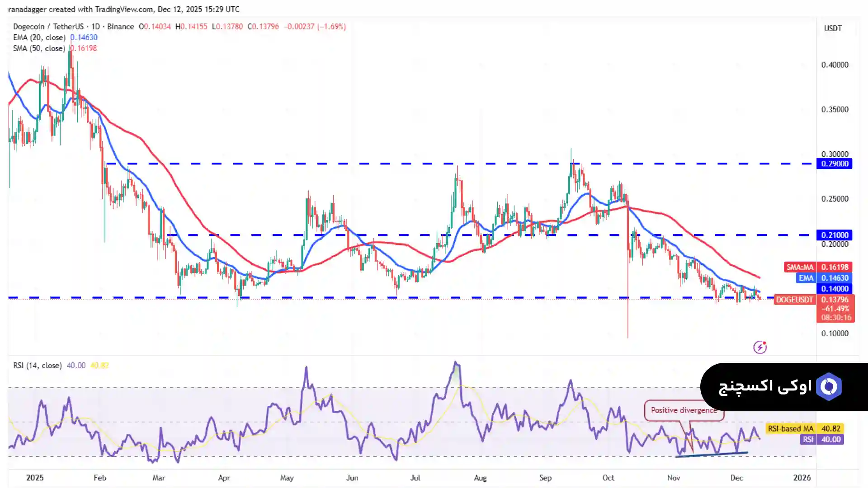This screenshot has width=868, height=488.
Task: Select the SMA (50, close) legend entry
Action: 39,48
